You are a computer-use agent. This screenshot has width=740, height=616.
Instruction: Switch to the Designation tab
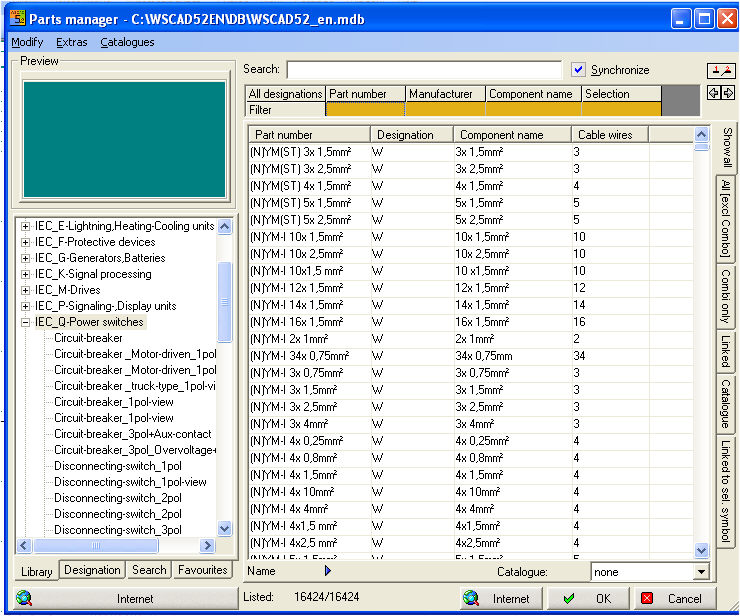pyautogui.click(x=92, y=570)
